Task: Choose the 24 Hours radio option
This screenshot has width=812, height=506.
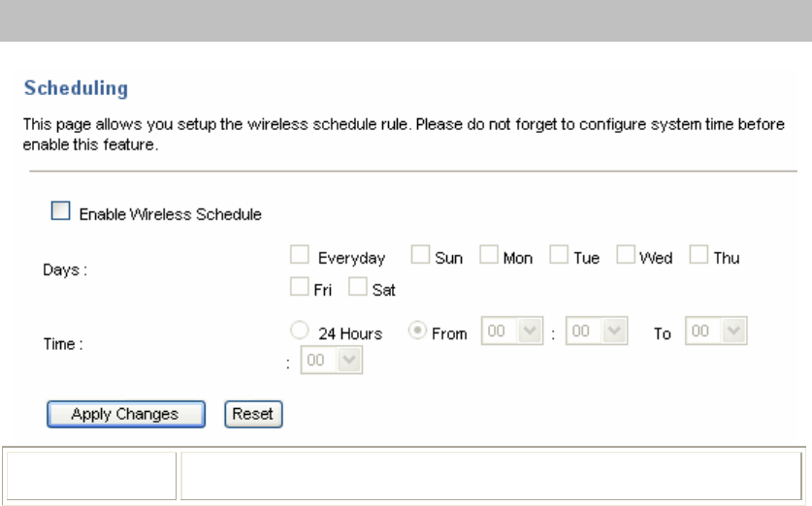Action: pyautogui.click(x=300, y=331)
